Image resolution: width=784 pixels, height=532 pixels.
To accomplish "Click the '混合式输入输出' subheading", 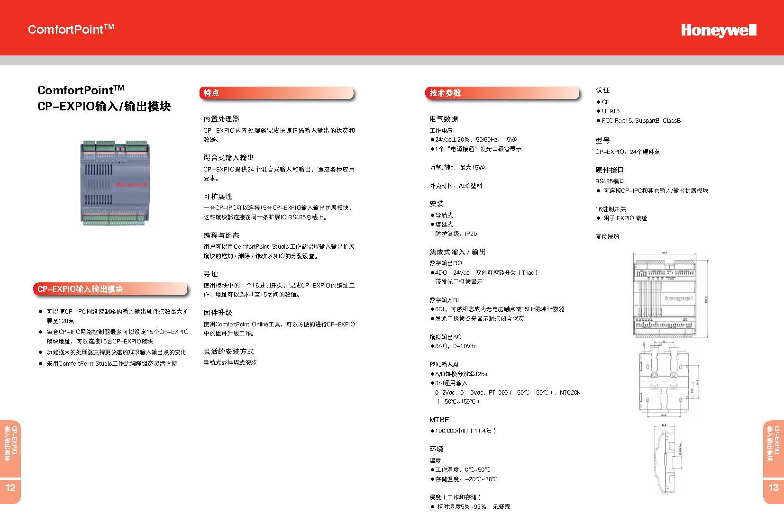I will [228, 158].
